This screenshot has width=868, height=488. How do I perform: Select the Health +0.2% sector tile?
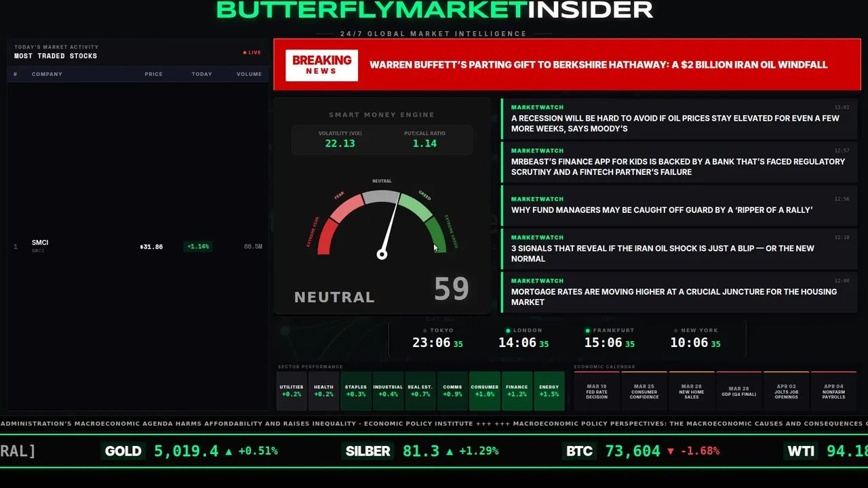coord(323,391)
